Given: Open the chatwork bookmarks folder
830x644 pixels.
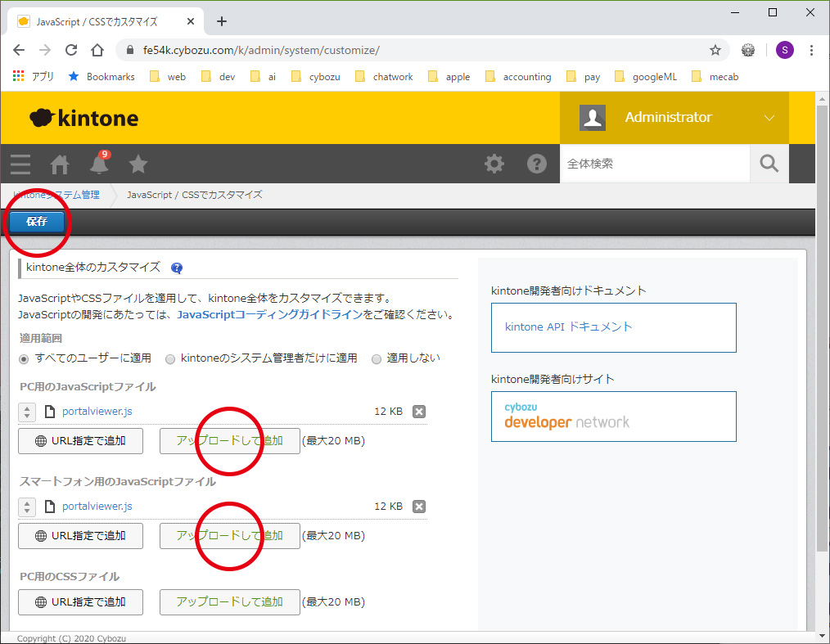Looking at the screenshot, I should (x=384, y=77).
